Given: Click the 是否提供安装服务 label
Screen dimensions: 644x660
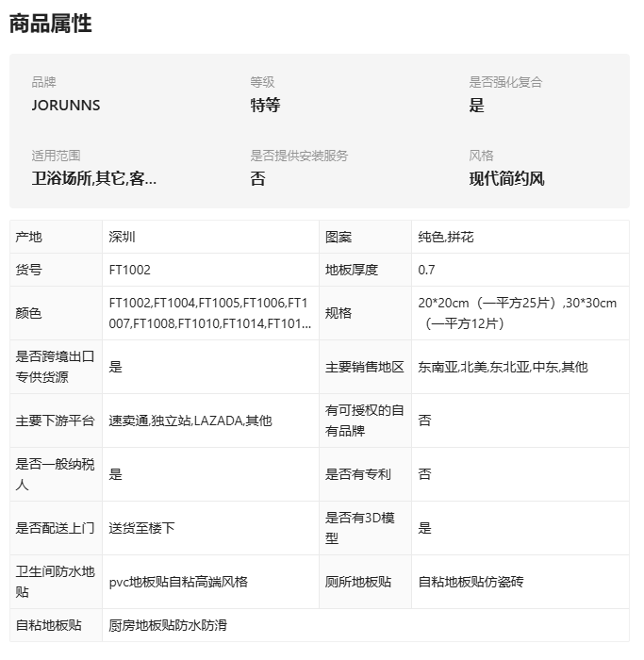Looking at the screenshot, I should [299, 156].
